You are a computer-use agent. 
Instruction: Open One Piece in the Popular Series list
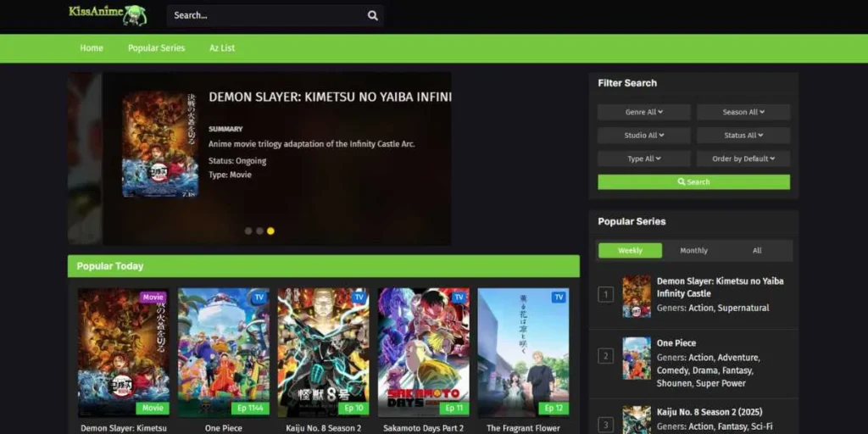(x=676, y=342)
